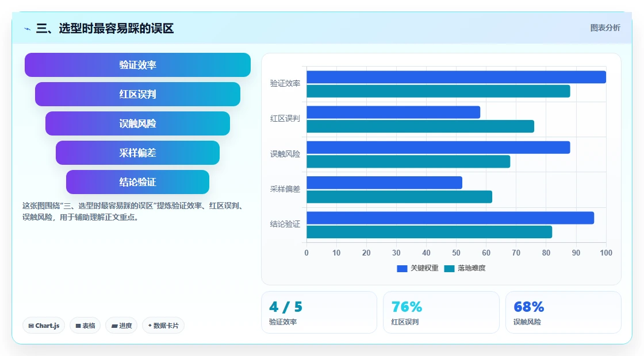
Task: Click the blue 误触风险 chart bar
Action: [x=438, y=148]
